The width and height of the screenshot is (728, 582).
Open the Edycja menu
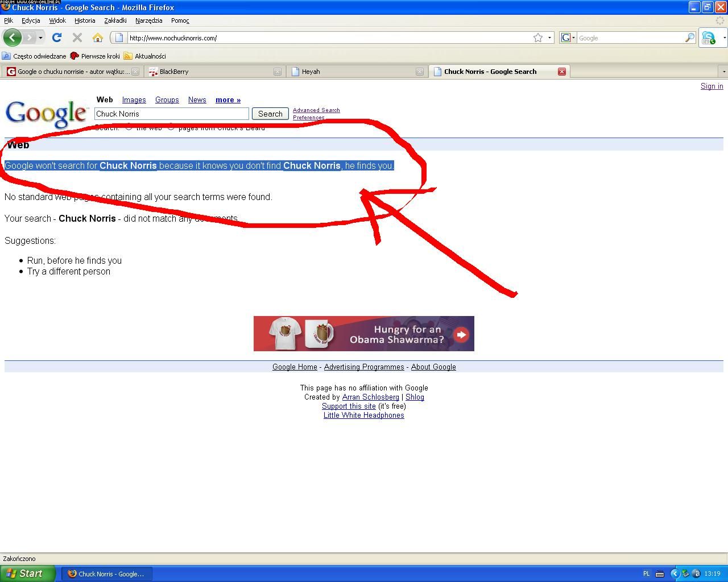point(31,20)
